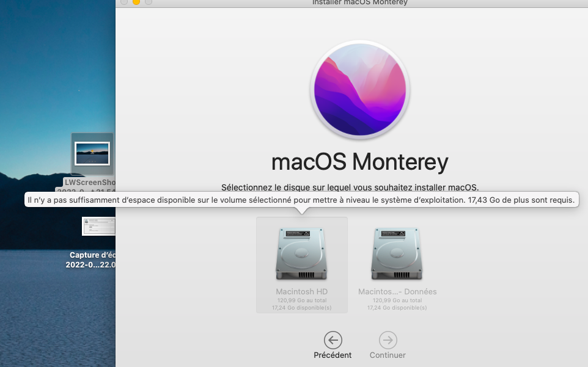Click the Capture d'écran file name label
The height and width of the screenshot is (367, 588).
click(x=92, y=255)
